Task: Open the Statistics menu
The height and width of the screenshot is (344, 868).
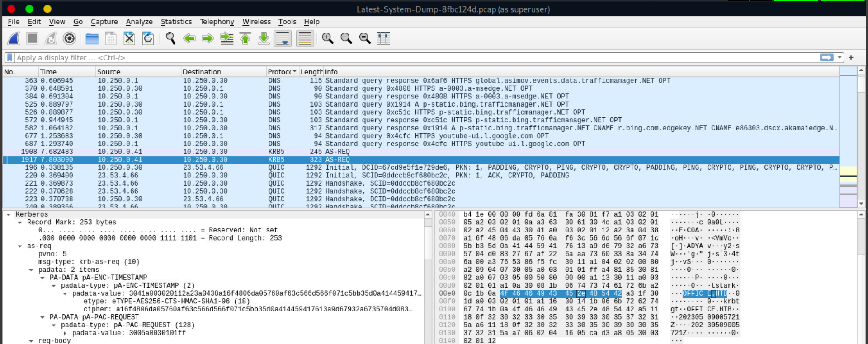Action: pyautogui.click(x=176, y=22)
